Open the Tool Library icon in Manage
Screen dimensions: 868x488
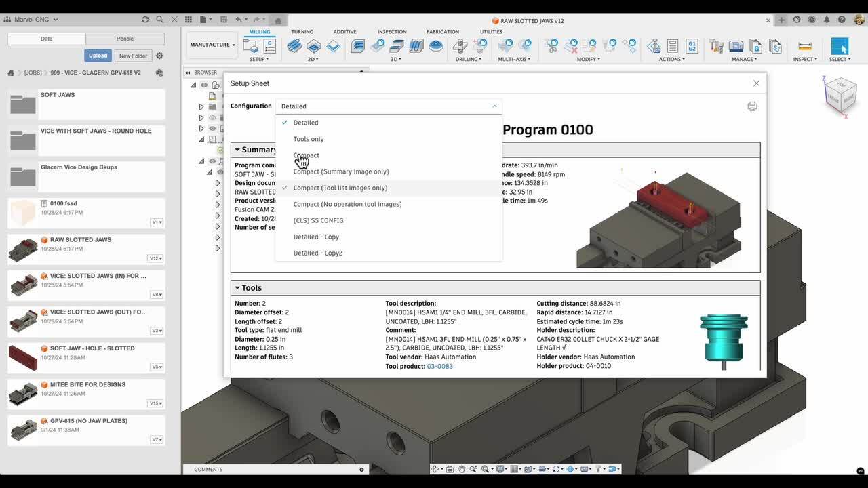[716, 46]
